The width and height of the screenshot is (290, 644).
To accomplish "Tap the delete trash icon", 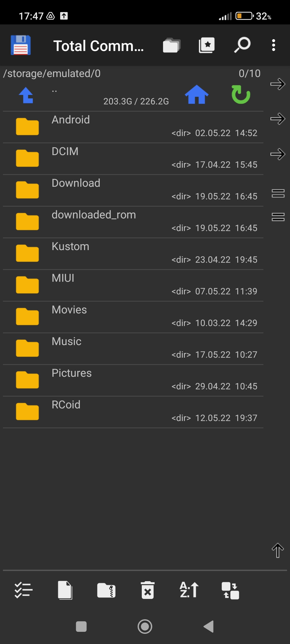I will click(x=148, y=590).
